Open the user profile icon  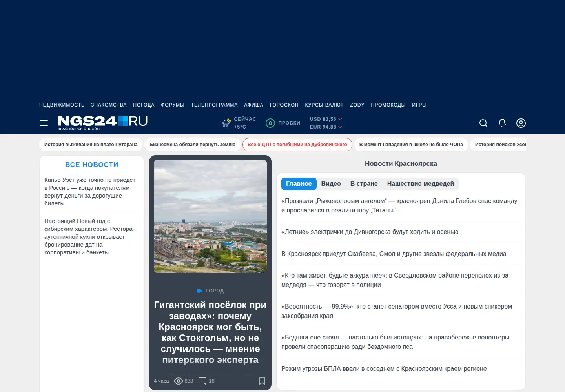click(521, 123)
